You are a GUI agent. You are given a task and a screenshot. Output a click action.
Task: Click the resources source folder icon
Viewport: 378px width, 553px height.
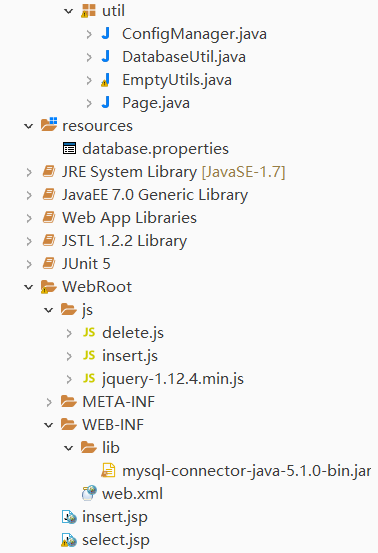pyautogui.click(x=49, y=125)
